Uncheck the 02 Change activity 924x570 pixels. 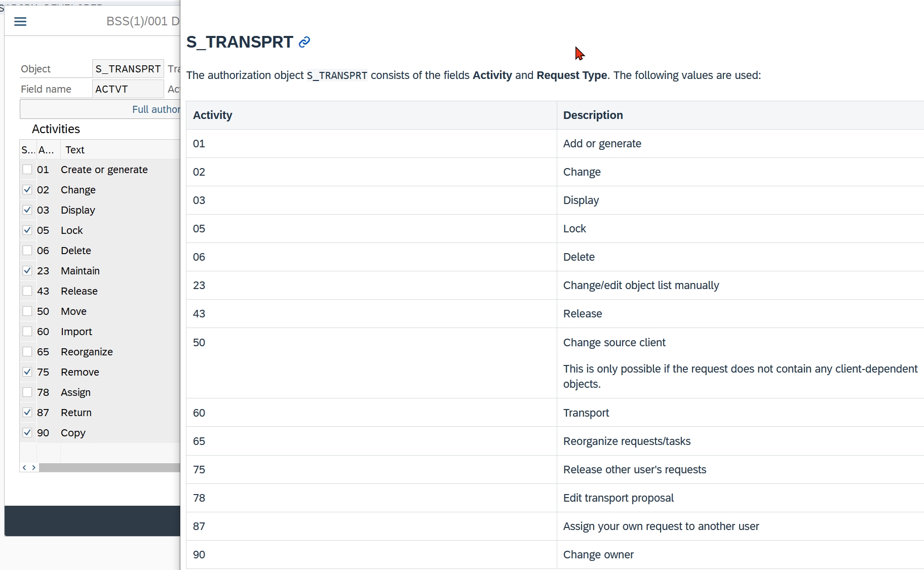click(x=27, y=190)
